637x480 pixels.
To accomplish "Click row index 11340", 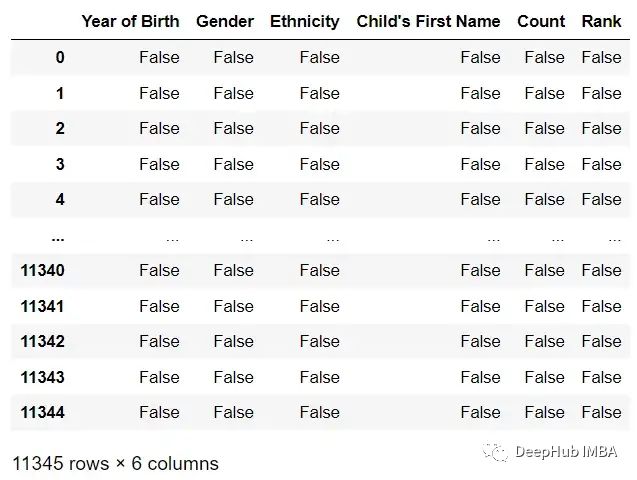I will 42,270.
